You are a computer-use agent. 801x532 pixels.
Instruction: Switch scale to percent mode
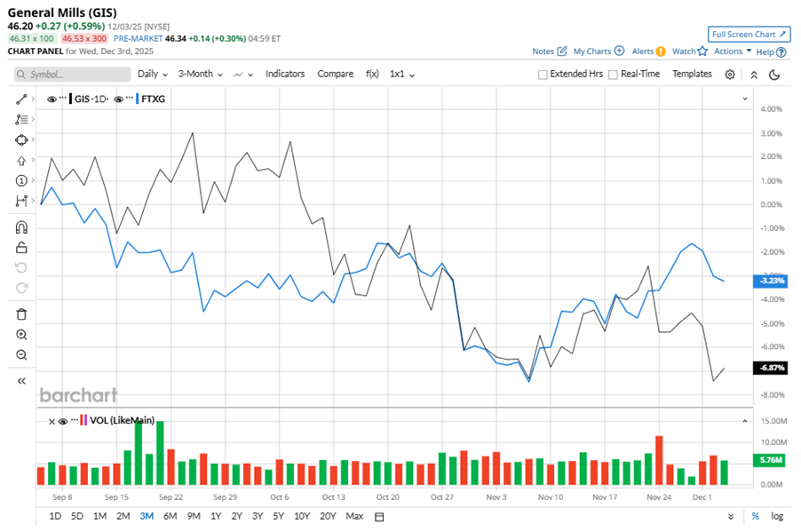[x=756, y=516]
